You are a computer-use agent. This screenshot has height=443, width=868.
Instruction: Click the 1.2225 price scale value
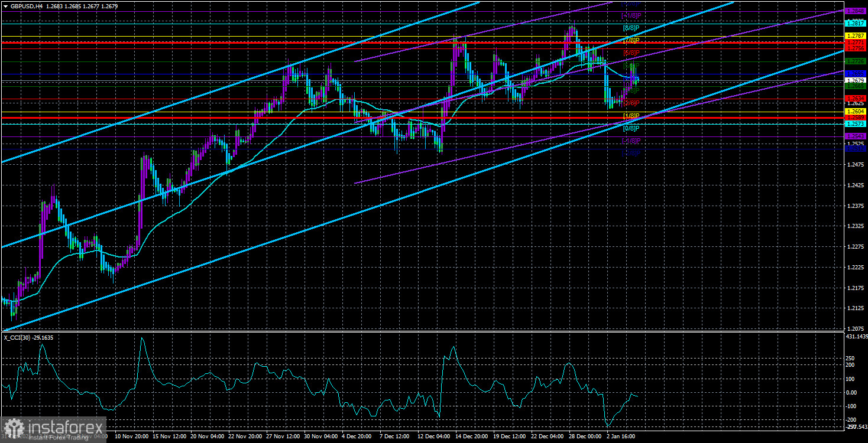coord(856,267)
